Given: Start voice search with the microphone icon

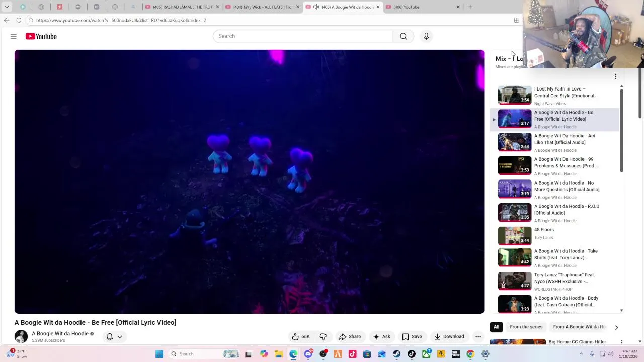Looking at the screenshot, I should pos(426,36).
